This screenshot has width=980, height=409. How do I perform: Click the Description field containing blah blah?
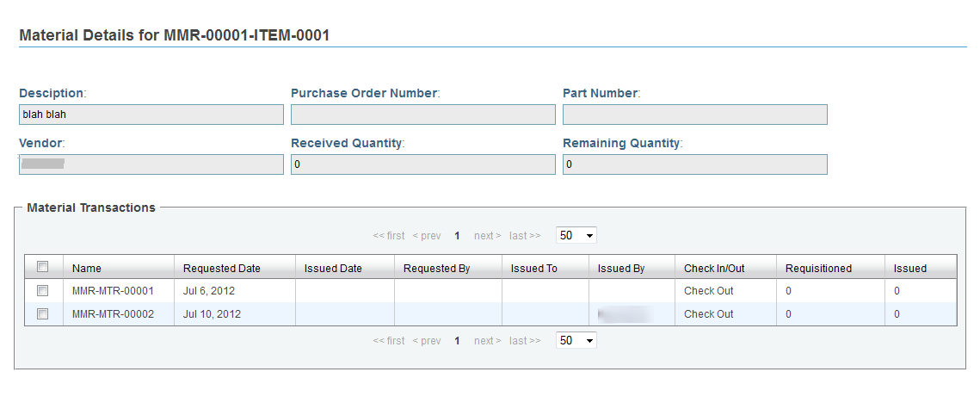[151, 115]
